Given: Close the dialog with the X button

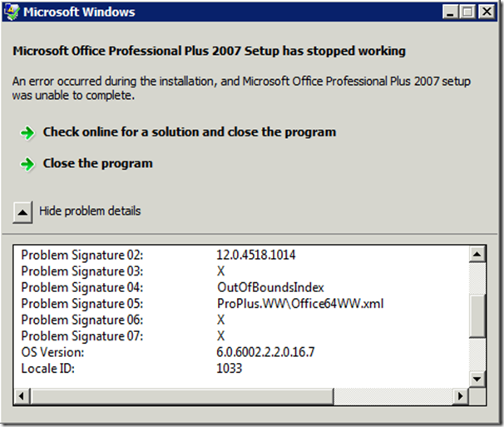Looking at the screenshot, I should coord(486,12).
